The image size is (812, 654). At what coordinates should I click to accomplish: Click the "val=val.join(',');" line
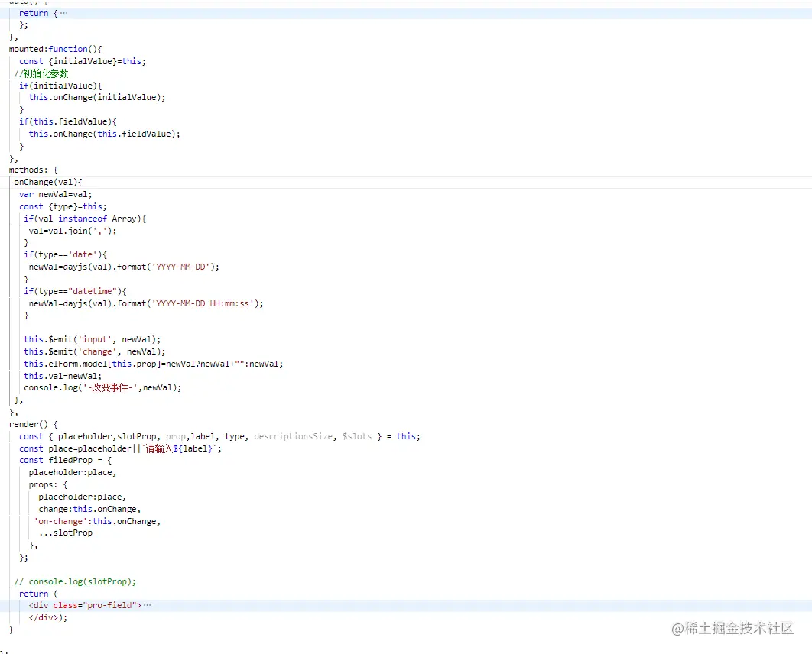tap(73, 231)
